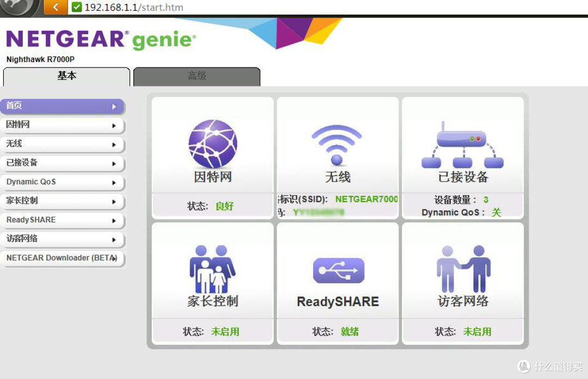Click the arrow on the 家长控制 row
The image size is (588, 379).
pyautogui.click(x=114, y=202)
